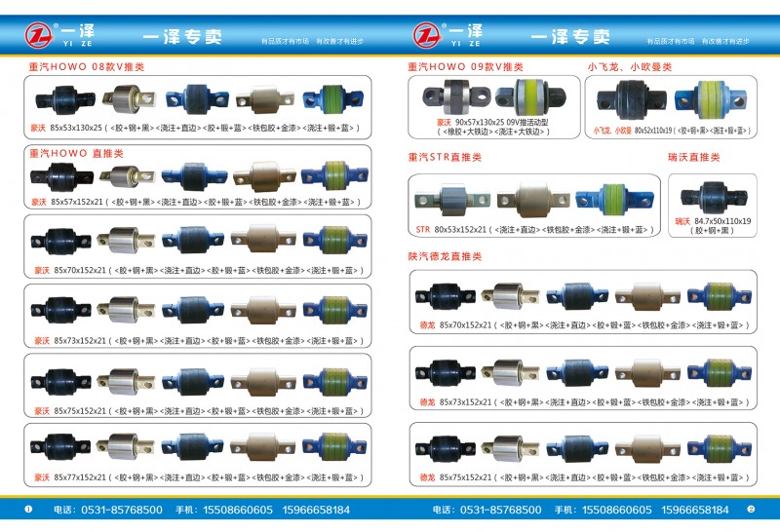The image size is (780, 532).
Task: Click the black bushing in the 瑞沃 box
Action: (714, 198)
